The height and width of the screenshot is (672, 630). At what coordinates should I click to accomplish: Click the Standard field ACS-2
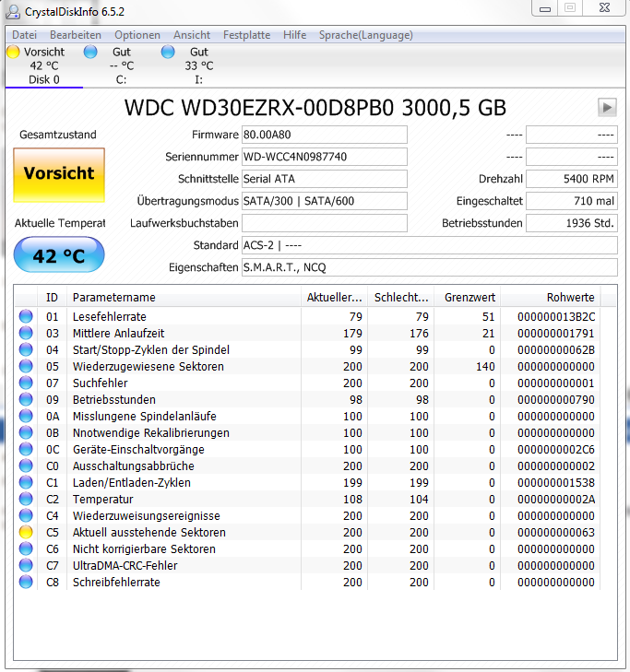(430, 245)
